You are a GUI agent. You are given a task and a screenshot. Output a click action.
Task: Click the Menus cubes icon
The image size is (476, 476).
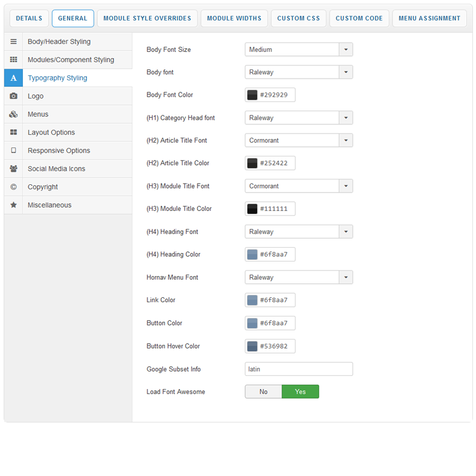(13, 114)
